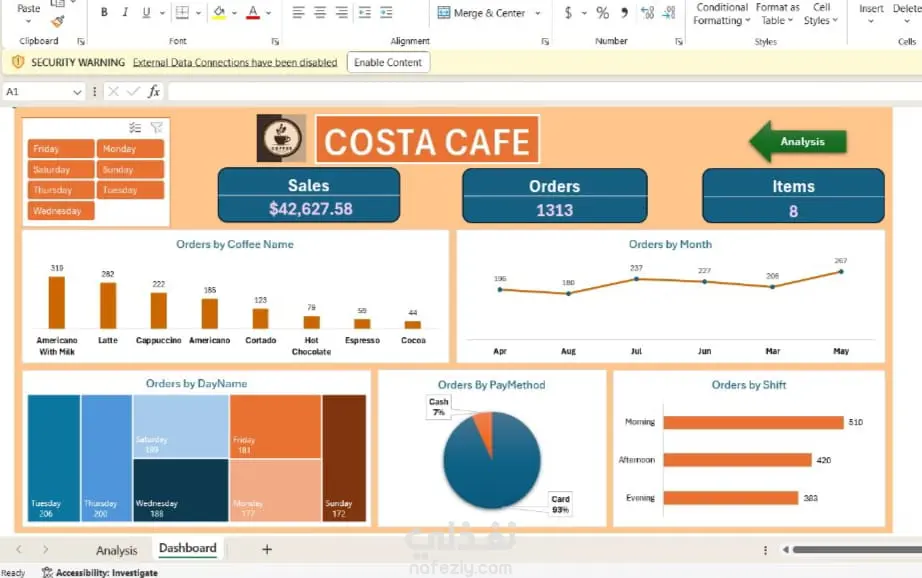Click Accessibility: Investigate in status bar
Image resolution: width=922 pixels, height=578 pixels.
coord(100,572)
